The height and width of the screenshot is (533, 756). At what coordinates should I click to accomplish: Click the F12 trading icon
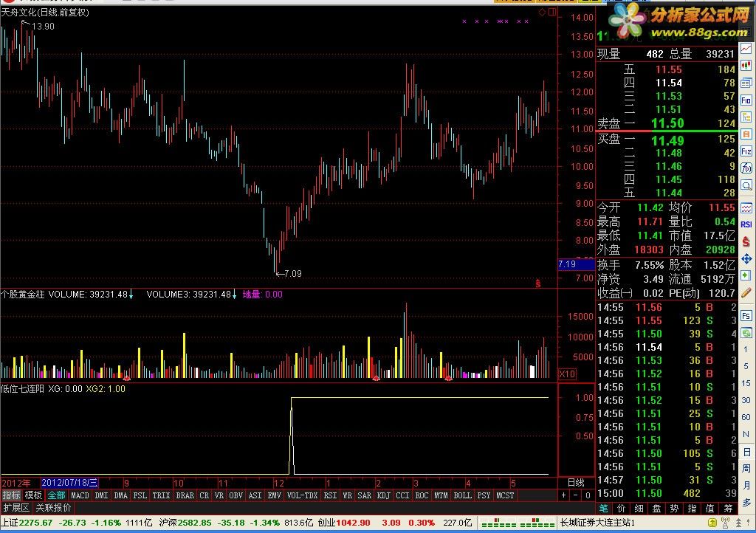[x=746, y=151]
